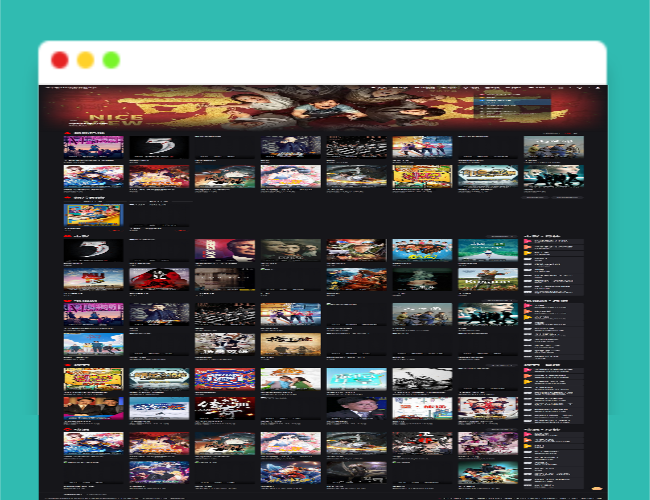Click the yellow minimize button in the window title bar

[x=85, y=60]
